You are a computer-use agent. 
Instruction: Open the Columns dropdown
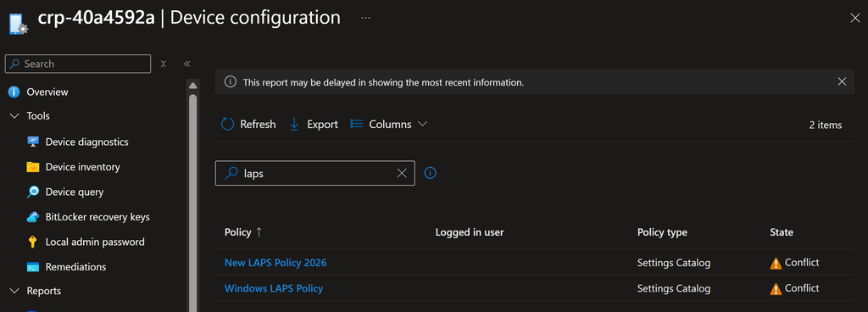[x=388, y=124]
